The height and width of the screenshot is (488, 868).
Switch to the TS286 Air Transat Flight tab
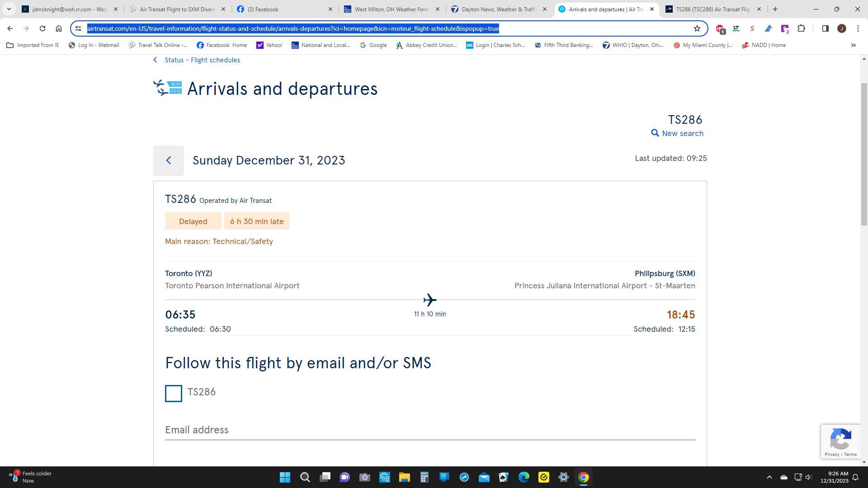tap(713, 9)
